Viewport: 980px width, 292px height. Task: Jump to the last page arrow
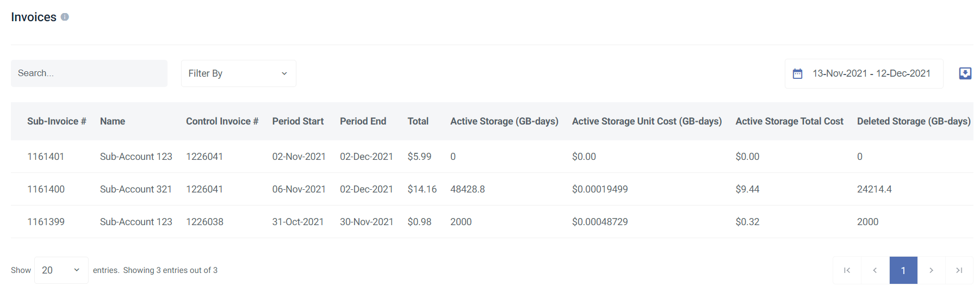pyautogui.click(x=959, y=270)
